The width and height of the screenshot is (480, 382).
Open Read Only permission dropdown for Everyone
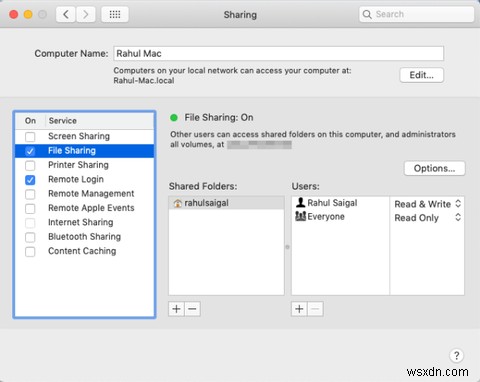(428, 218)
